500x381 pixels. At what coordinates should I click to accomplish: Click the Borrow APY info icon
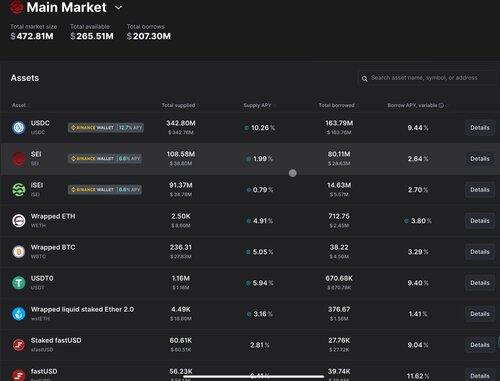tap(441, 105)
